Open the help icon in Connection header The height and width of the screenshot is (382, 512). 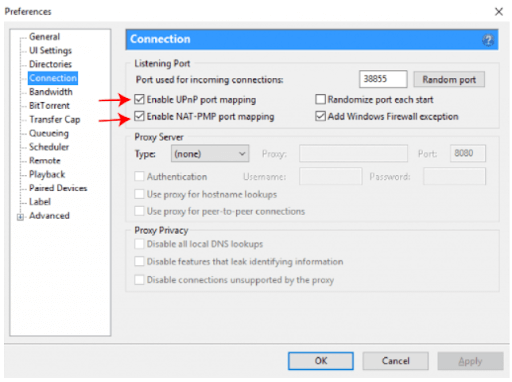pos(488,40)
